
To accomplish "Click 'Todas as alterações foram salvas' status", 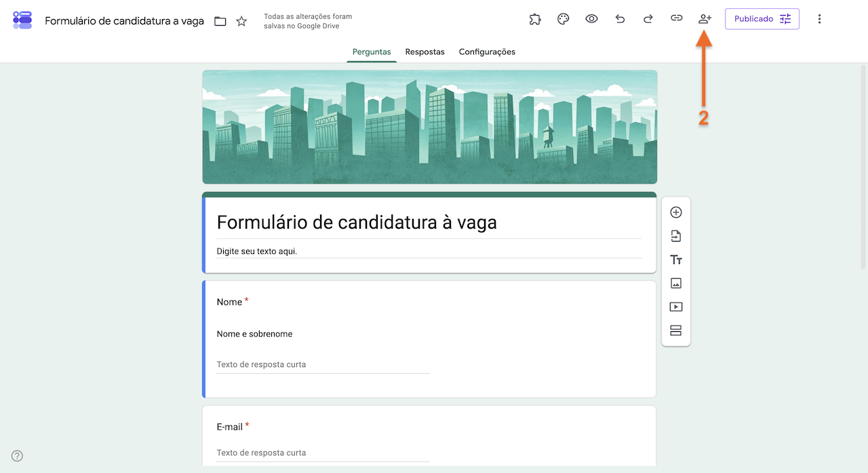I will click(x=308, y=21).
